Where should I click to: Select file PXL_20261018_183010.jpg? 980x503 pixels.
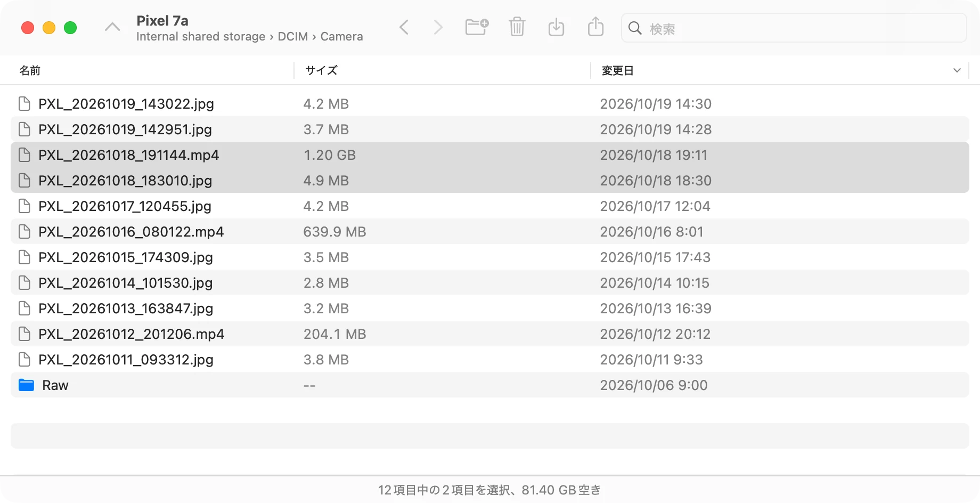490,181
